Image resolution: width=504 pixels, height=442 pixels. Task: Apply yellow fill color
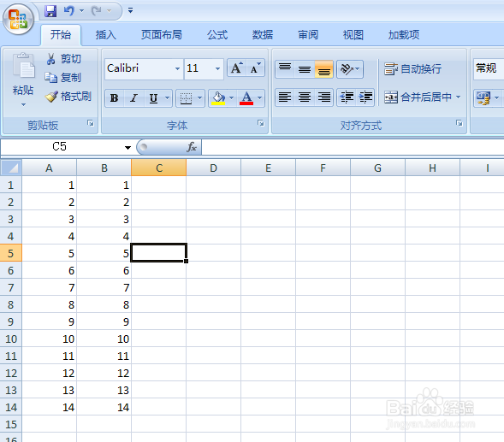pos(218,98)
